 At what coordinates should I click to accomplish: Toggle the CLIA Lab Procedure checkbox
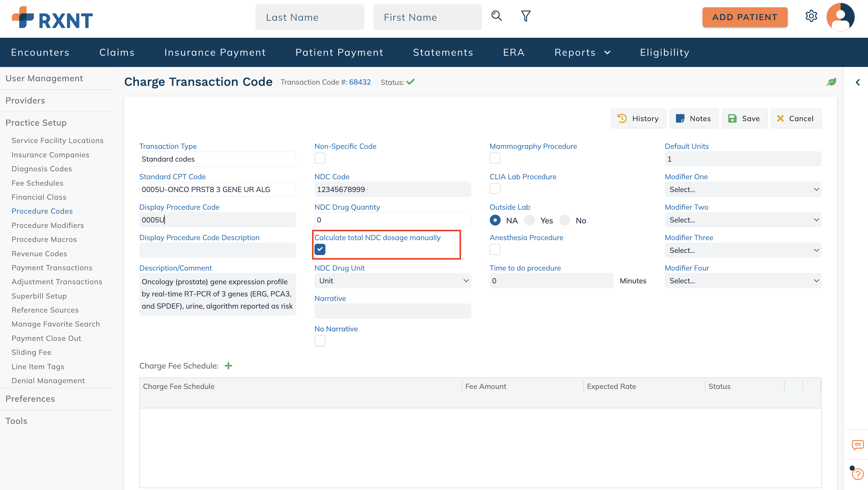pos(495,188)
